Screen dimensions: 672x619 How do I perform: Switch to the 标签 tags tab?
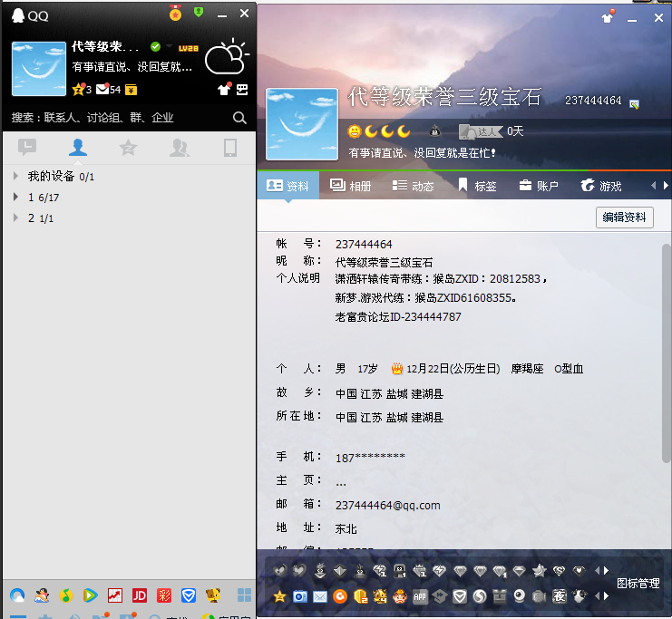tap(477, 186)
